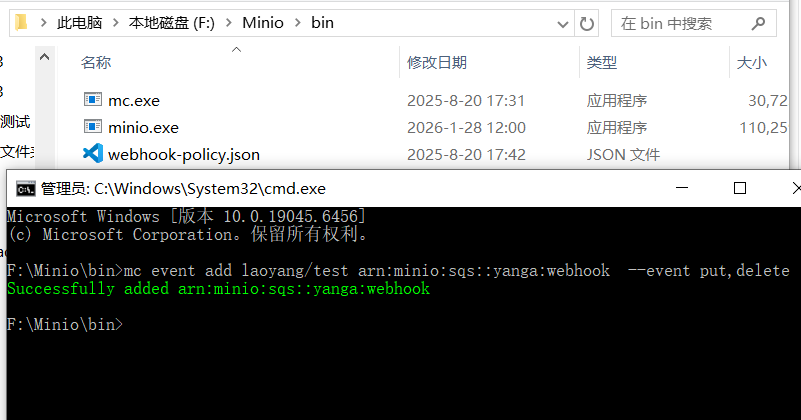Viewport: 801px width, 420px height.
Task: Select the minio.exe file name
Action: tap(144, 127)
